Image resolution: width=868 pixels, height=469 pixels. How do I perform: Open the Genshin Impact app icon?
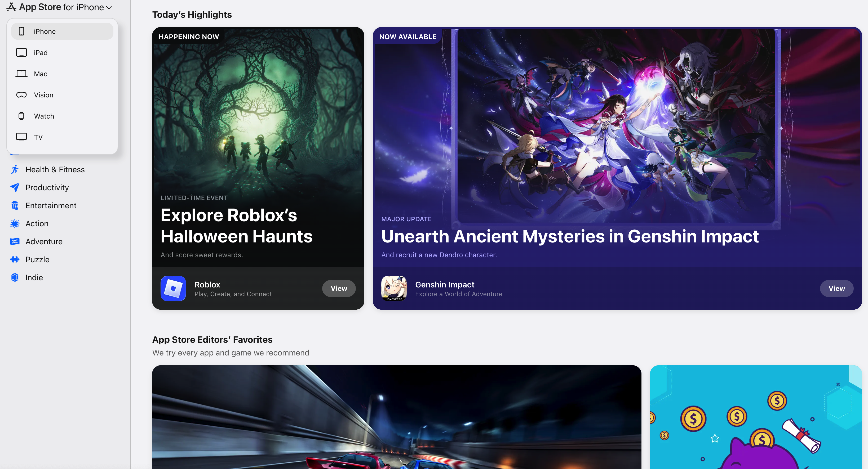coord(393,288)
